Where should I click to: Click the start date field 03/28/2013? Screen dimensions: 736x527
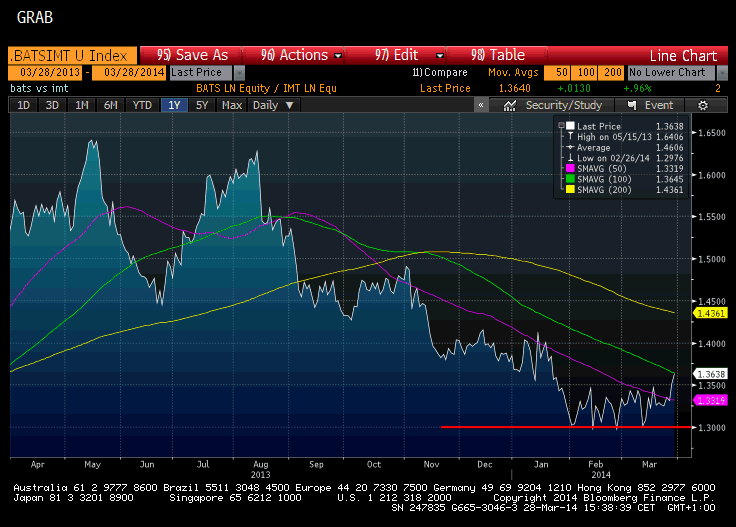[45, 73]
